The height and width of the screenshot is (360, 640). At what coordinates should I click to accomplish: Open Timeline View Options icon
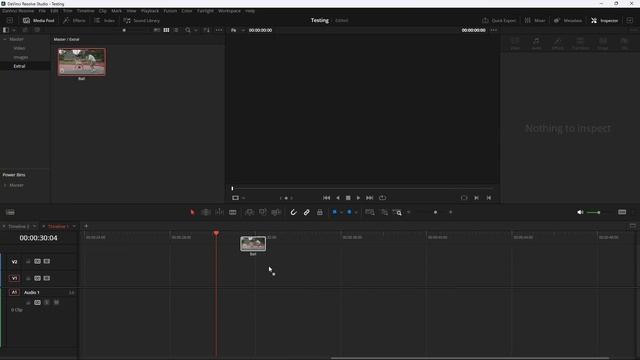[x=10, y=212]
